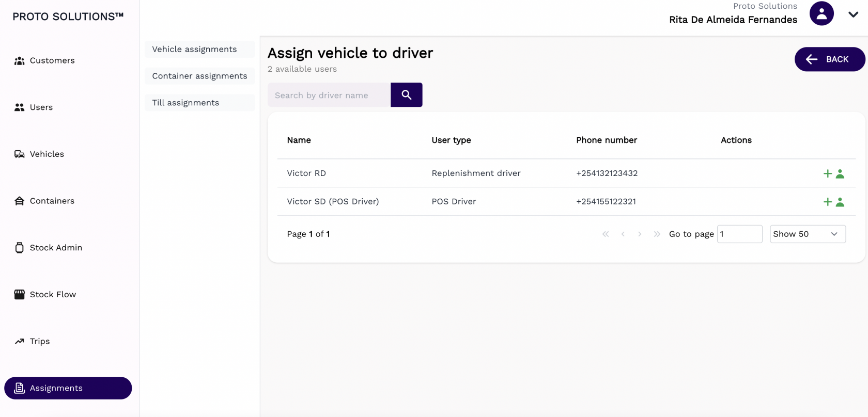Click phone number +254132123432
The width and height of the screenshot is (868, 417).
point(607,173)
